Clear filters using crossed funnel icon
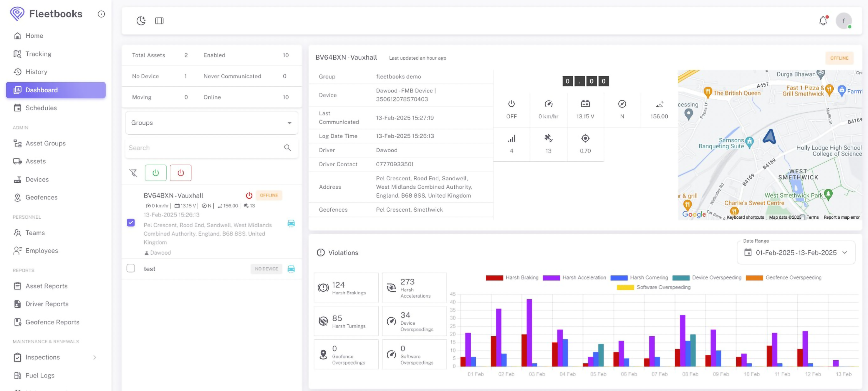This screenshot has width=868, height=391. click(x=133, y=173)
